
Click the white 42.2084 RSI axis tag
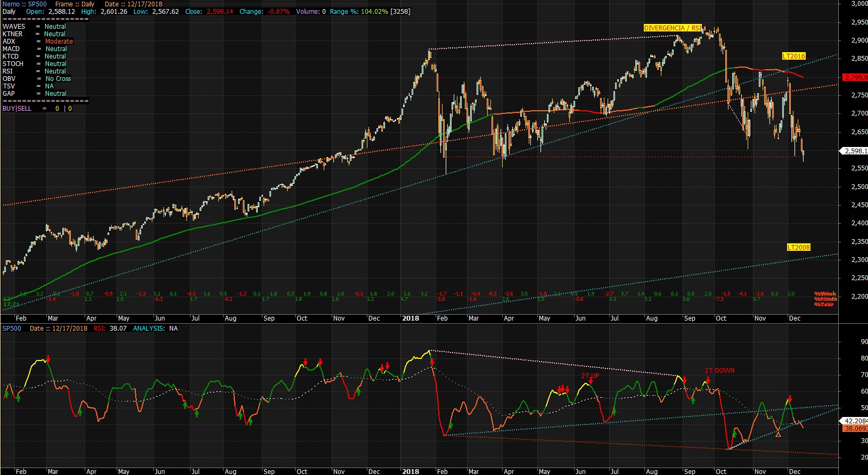coord(854,421)
